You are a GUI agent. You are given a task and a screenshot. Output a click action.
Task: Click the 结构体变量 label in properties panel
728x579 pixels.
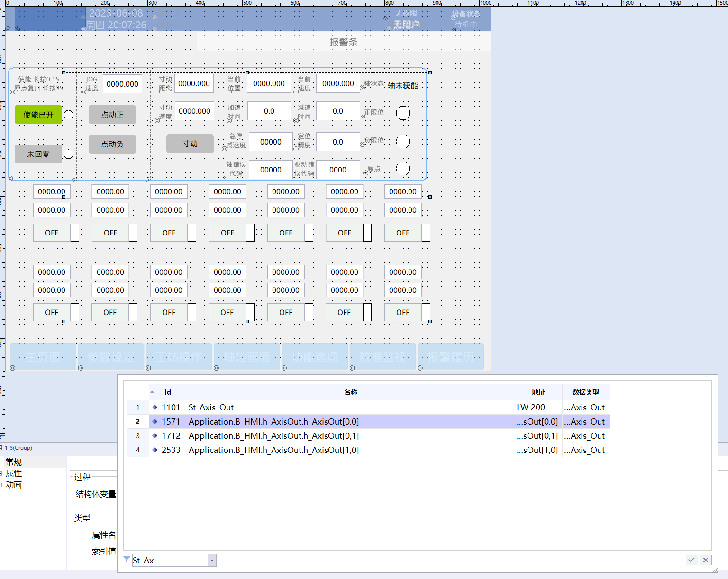click(x=96, y=494)
